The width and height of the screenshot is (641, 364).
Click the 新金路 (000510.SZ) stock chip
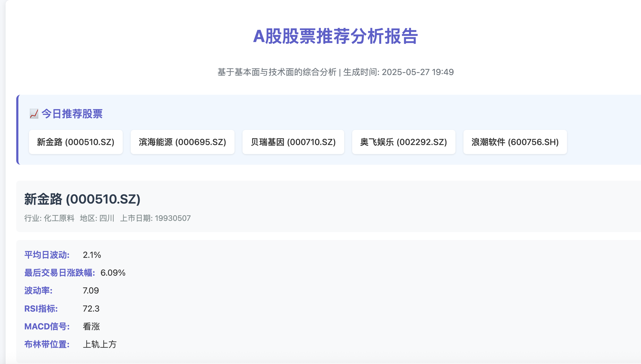tap(76, 142)
